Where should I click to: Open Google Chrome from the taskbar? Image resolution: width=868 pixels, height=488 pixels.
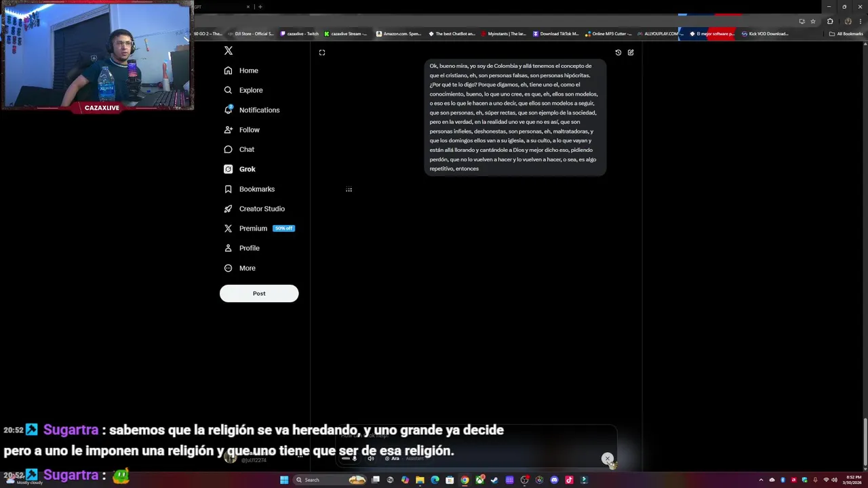(x=465, y=480)
